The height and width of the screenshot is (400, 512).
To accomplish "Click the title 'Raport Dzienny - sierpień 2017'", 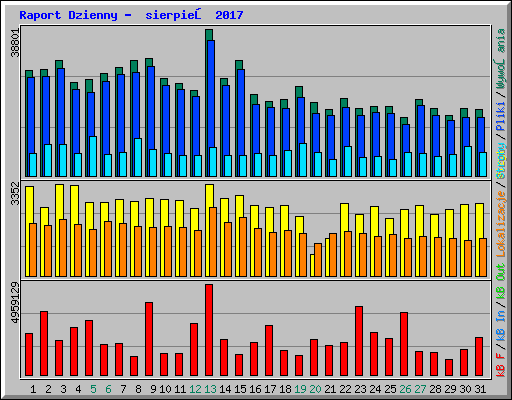I will (131, 15).
